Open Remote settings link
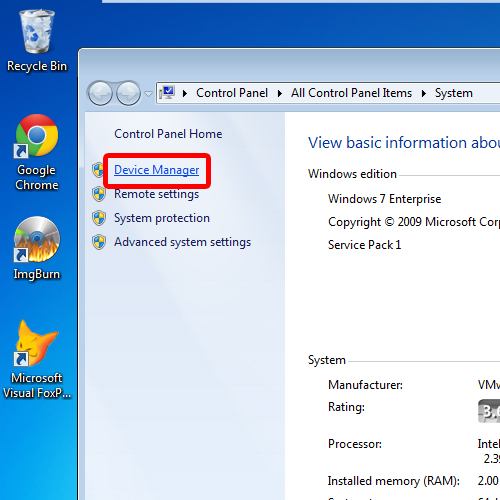The width and height of the screenshot is (500, 500). (x=156, y=194)
